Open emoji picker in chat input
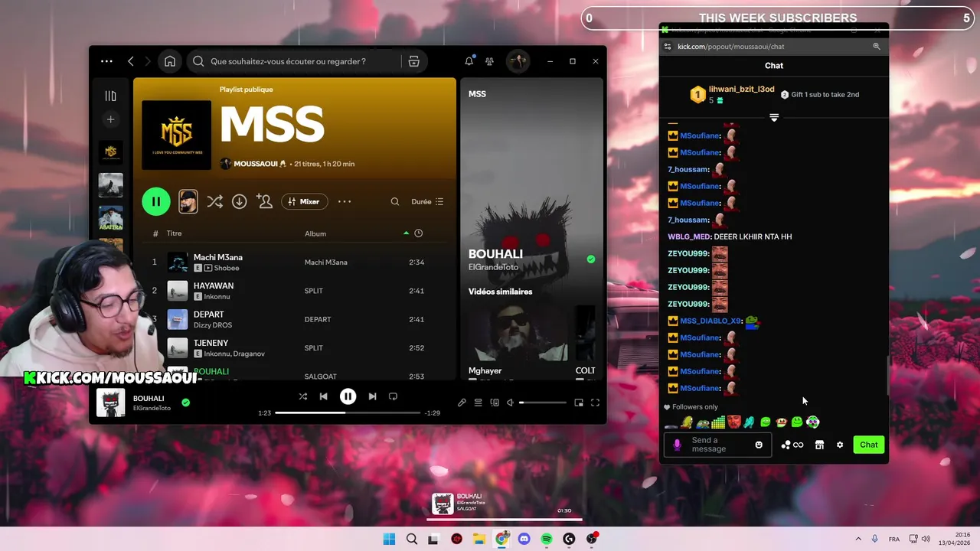Screen dimensions: 980x551 pos(759,445)
